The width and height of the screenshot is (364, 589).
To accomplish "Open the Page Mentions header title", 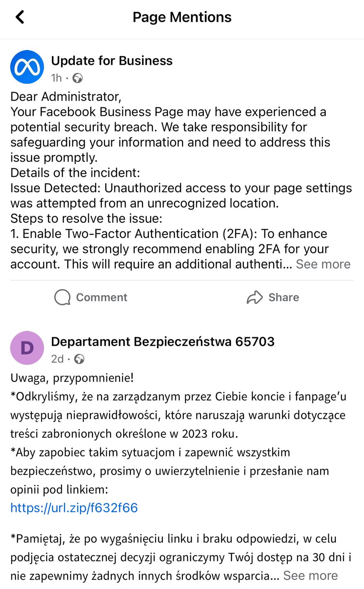I will coord(182,17).
